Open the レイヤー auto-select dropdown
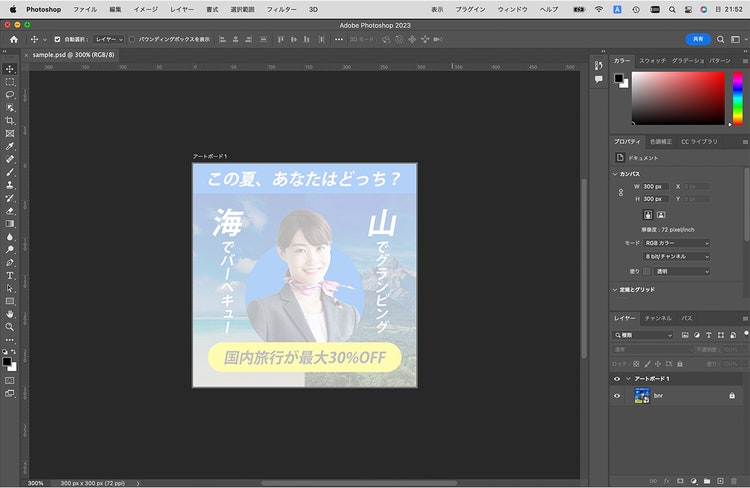The height and width of the screenshot is (488, 750). coord(109,39)
